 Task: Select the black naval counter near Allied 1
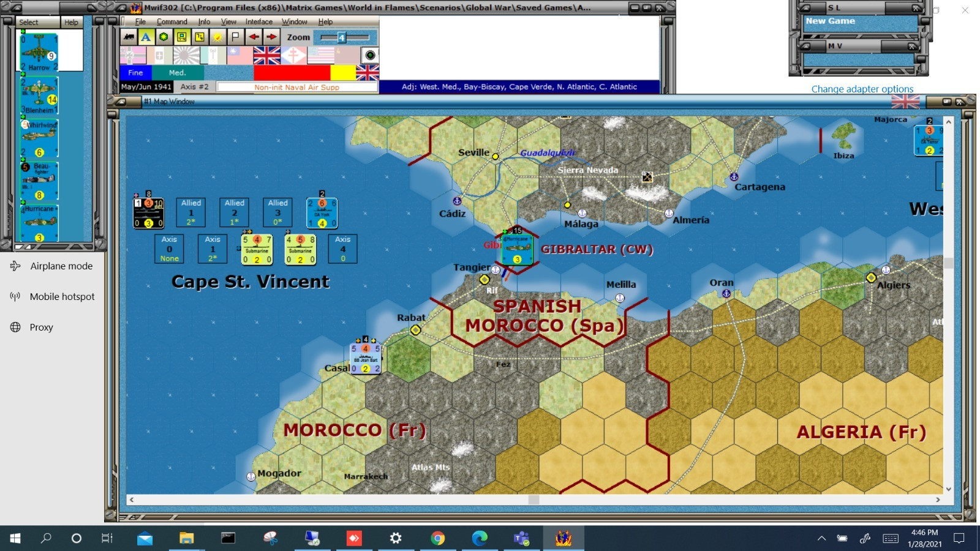(x=148, y=212)
